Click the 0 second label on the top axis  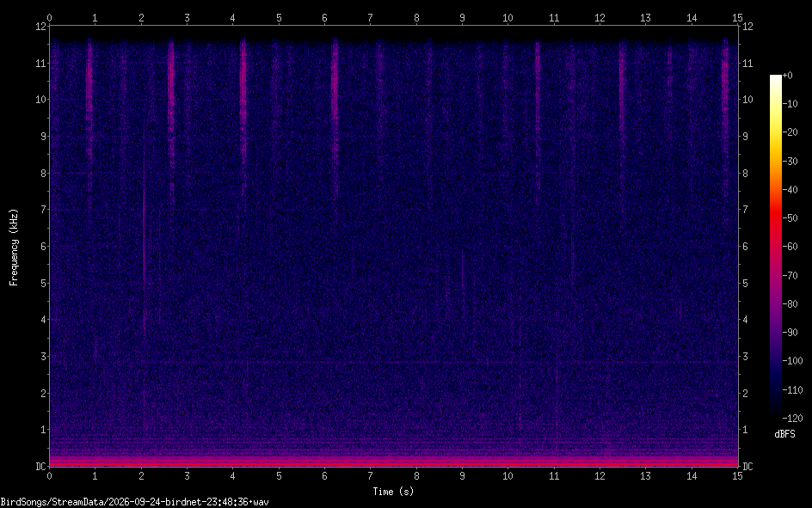pyautogui.click(x=49, y=17)
